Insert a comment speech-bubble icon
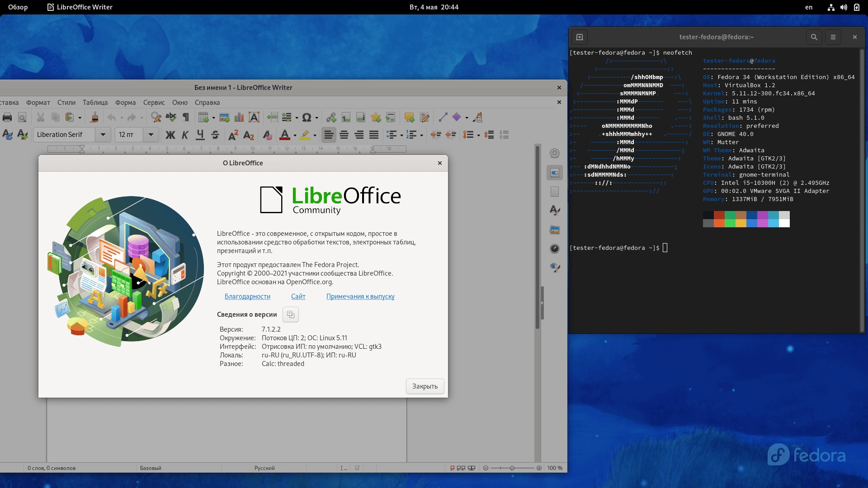Image resolution: width=868 pixels, height=488 pixels. pyautogui.click(x=409, y=117)
